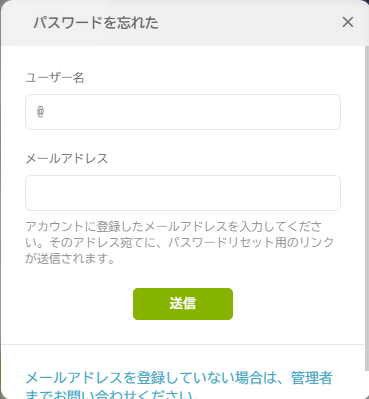Click the ユーザー名 label
369x399 pixels.
[x=55, y=78]
